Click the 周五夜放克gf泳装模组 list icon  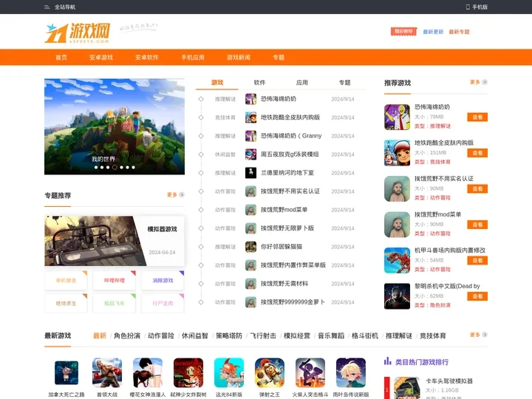250,154
